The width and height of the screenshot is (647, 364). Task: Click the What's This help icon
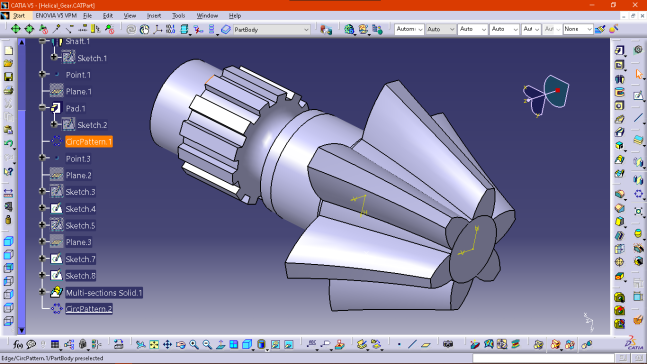coord(8,171)
